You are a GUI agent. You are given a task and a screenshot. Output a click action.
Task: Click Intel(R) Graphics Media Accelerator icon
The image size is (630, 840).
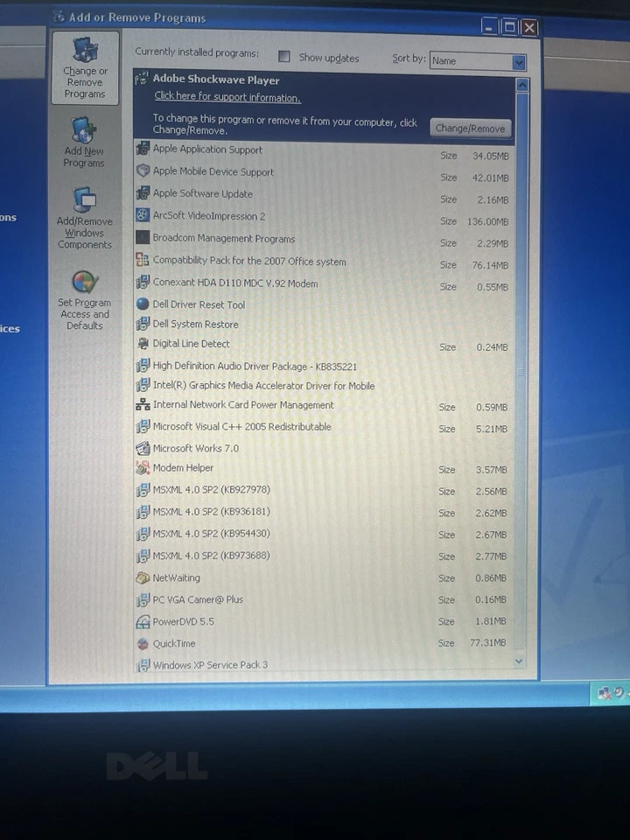(143, 385)
